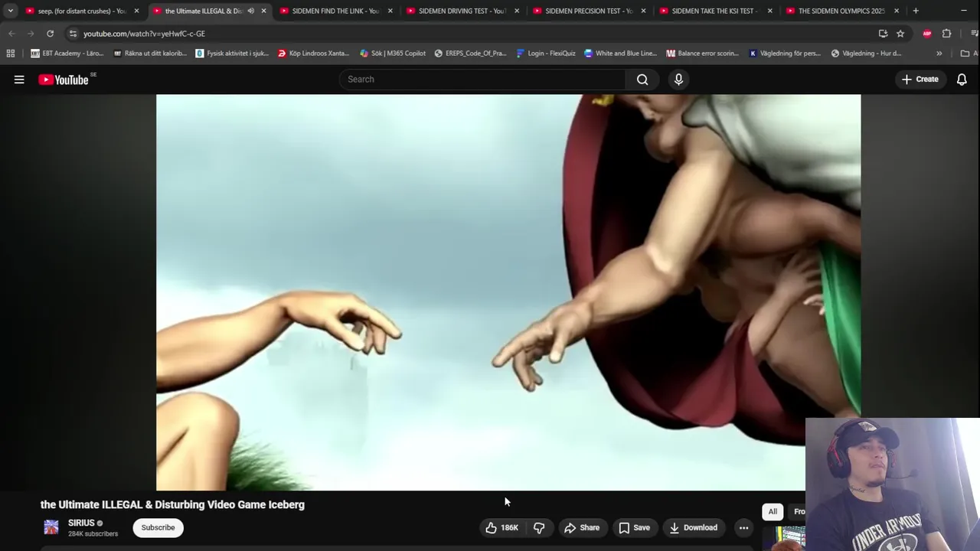Expand the tab search dropdown arrow
The height and width of the screenshot is (551, 980).
click(x=10, y=11)
